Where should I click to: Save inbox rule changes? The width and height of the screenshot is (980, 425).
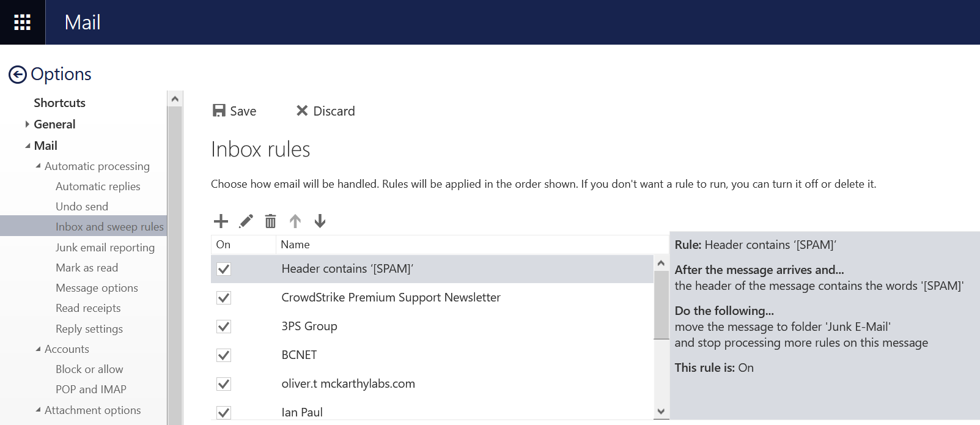pyautogui.click(x=234, y=111)
